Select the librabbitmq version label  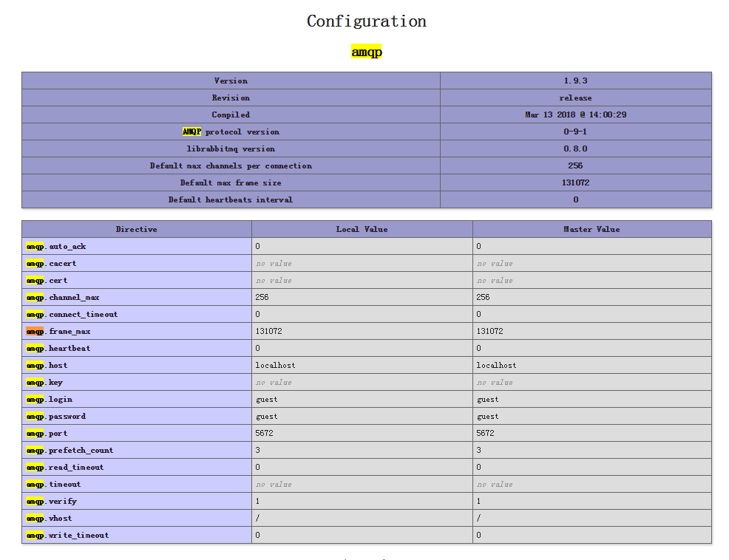pos(231,148)
